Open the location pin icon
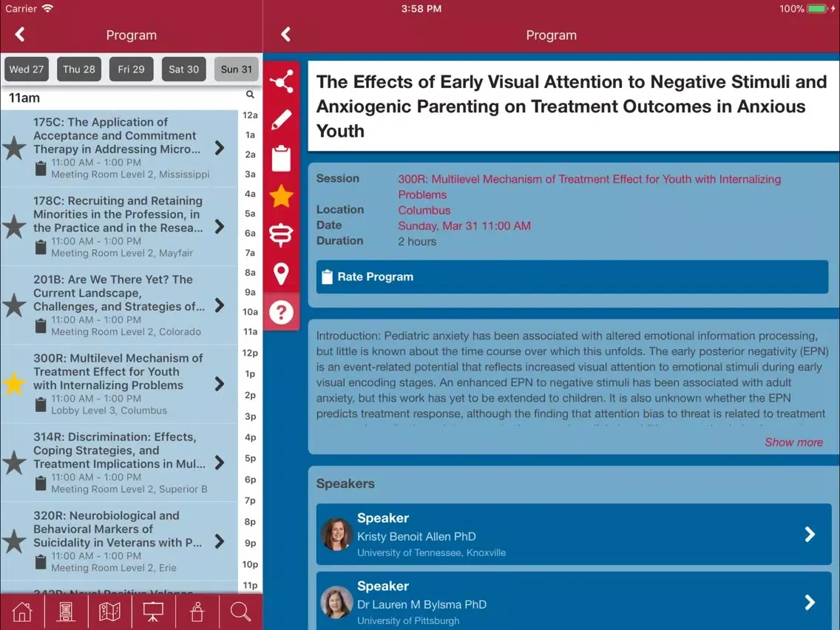This screenshot has height=630, width=840. point(281,274)
